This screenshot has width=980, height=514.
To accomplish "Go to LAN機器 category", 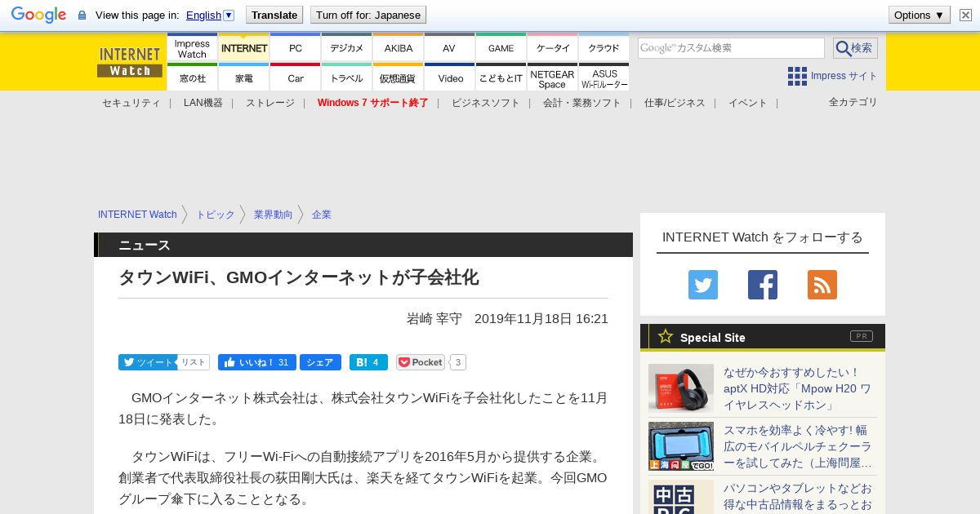I will coord(203,103).
